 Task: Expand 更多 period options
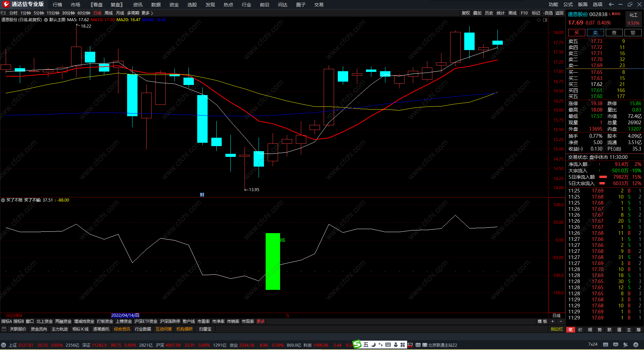click(x=147, y=13)
